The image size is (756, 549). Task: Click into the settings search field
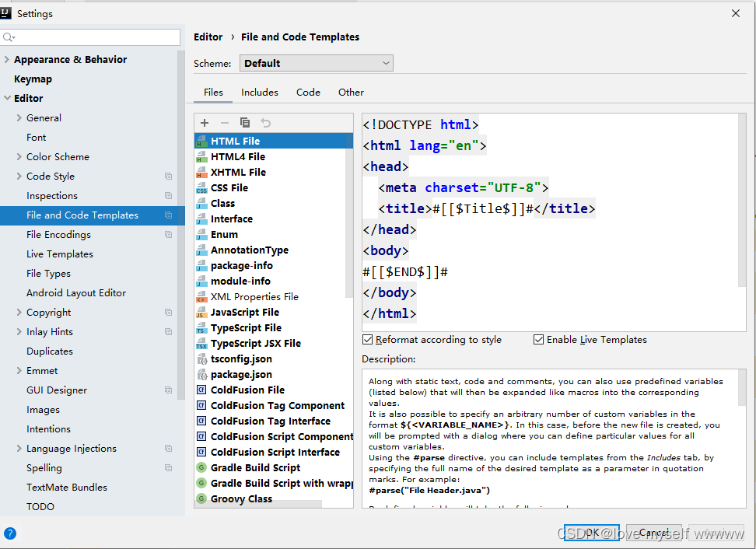pyautogui.click(x=91, y=37)
